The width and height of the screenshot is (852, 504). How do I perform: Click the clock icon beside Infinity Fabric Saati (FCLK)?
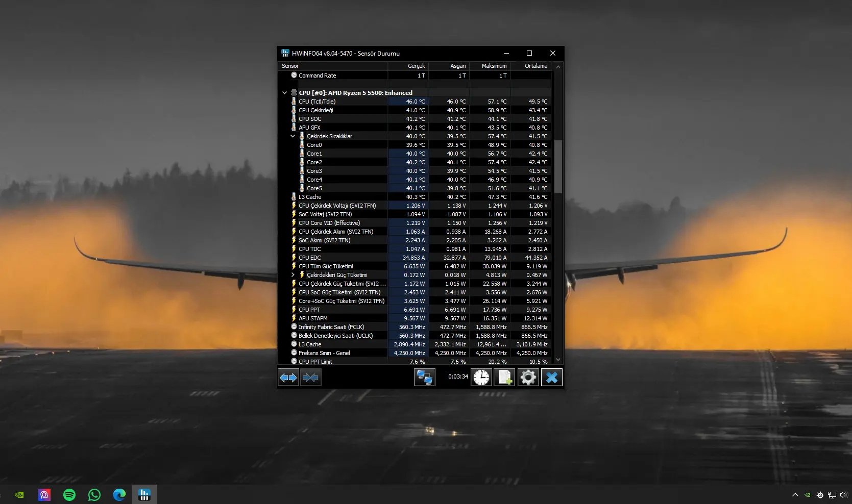pyautogui.click(x=294, y=327)
